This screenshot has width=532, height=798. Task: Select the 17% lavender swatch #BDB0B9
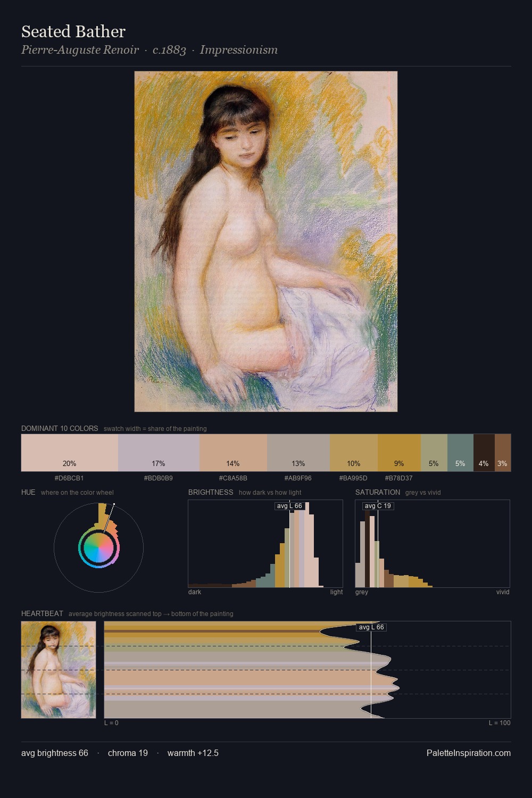click(x=159, y=453)
